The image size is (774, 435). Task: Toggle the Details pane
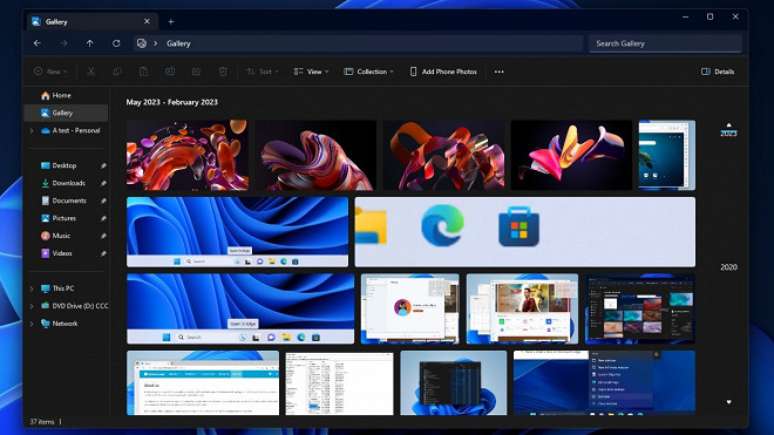718,72
